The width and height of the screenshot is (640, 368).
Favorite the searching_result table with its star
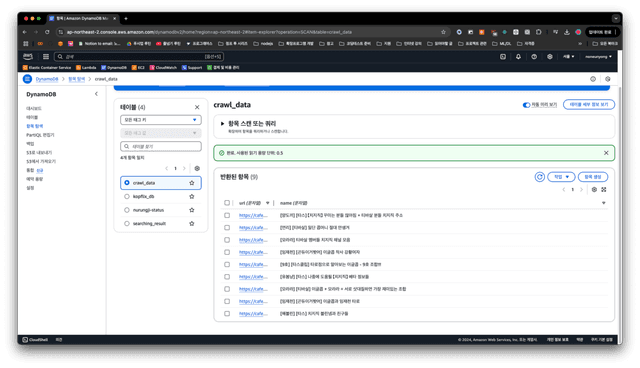pos(191,223)
